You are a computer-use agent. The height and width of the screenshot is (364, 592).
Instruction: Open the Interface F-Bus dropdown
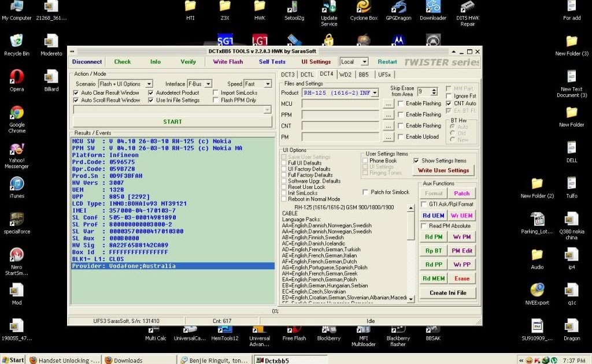(208, 84)
